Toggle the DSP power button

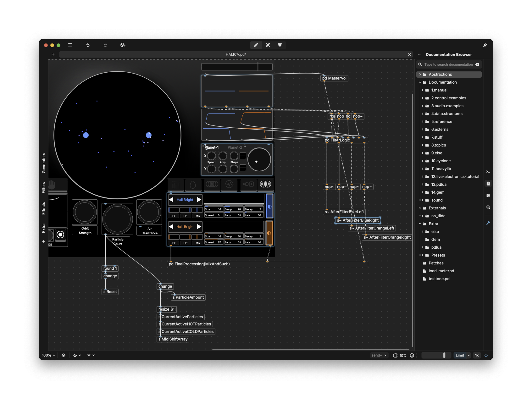(486, 355)
